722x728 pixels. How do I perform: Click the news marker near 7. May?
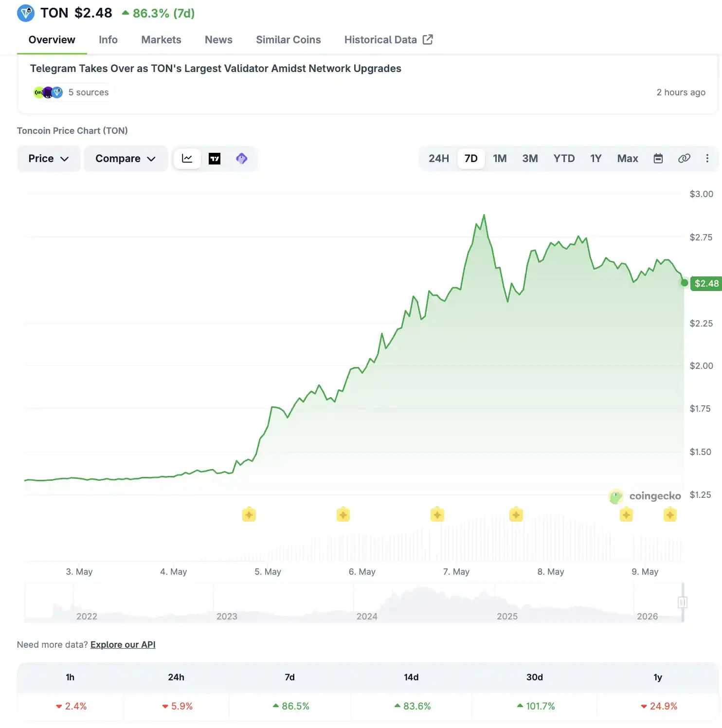(x=437, y=514)
